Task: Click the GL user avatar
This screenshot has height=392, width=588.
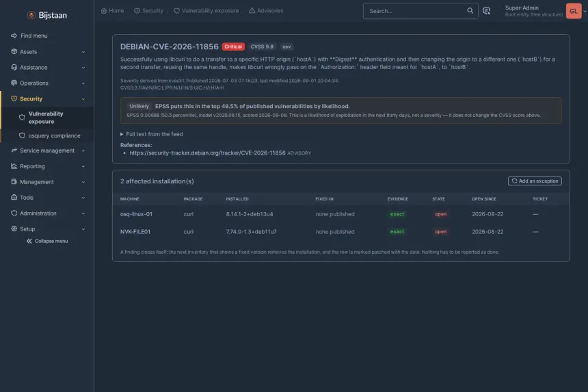Action: pos(574,11)
